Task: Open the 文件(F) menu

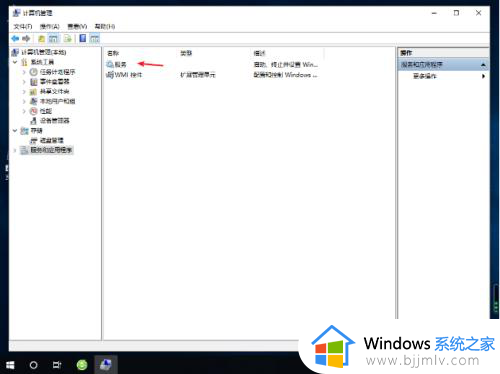Action: tap(23, 26)
